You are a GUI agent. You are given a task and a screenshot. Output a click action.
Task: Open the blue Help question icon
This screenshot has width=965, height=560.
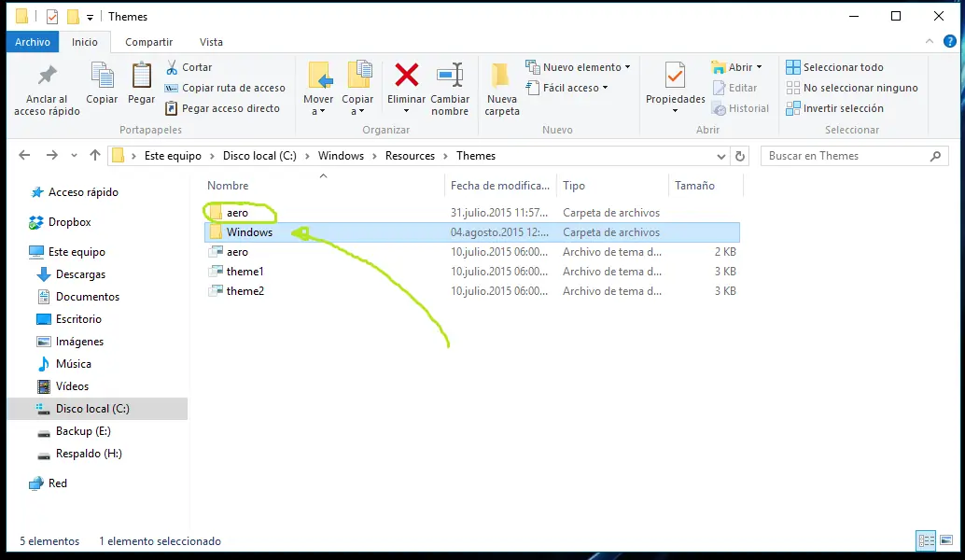pyautogui.click(x=950, y=41)
